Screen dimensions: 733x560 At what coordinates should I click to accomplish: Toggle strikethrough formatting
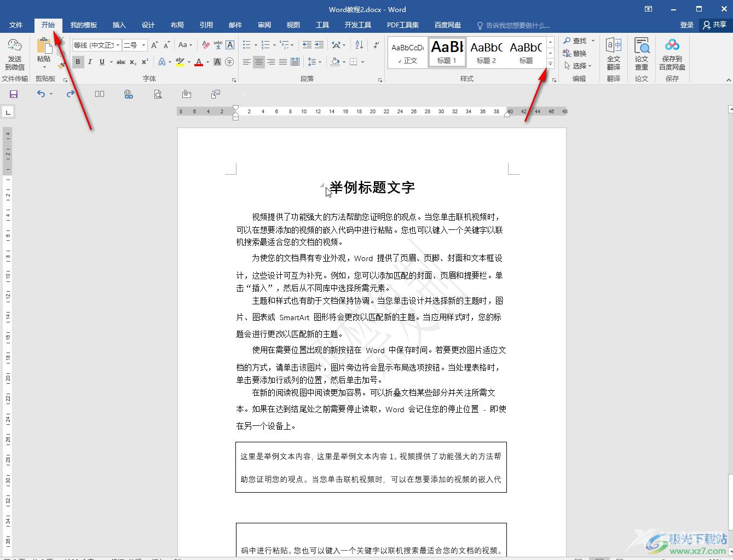point(121,62)
